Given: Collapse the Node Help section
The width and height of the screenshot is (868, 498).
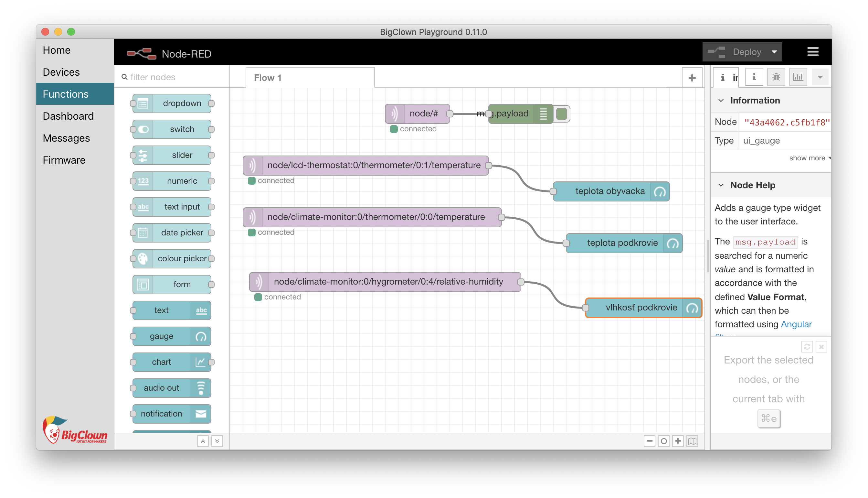Looking at the screenshot, I should pyautogui.click(x=721, y=185).
